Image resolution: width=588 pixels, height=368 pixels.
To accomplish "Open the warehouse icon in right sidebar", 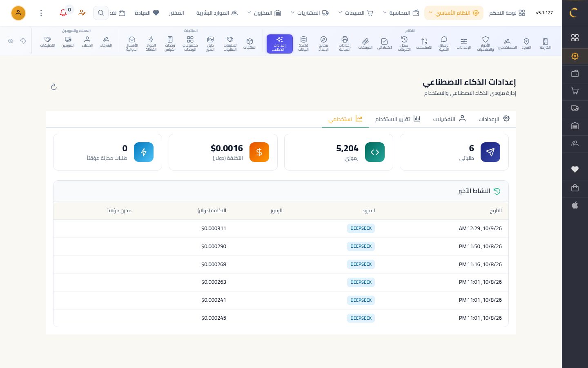I will 575,126.
